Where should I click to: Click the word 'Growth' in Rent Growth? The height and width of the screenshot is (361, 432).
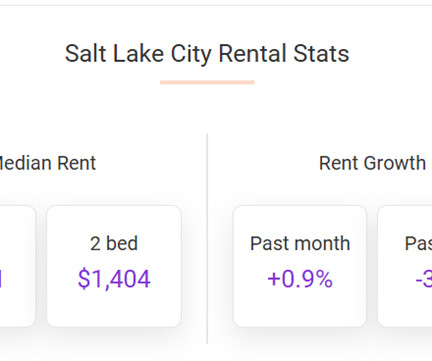395,163
